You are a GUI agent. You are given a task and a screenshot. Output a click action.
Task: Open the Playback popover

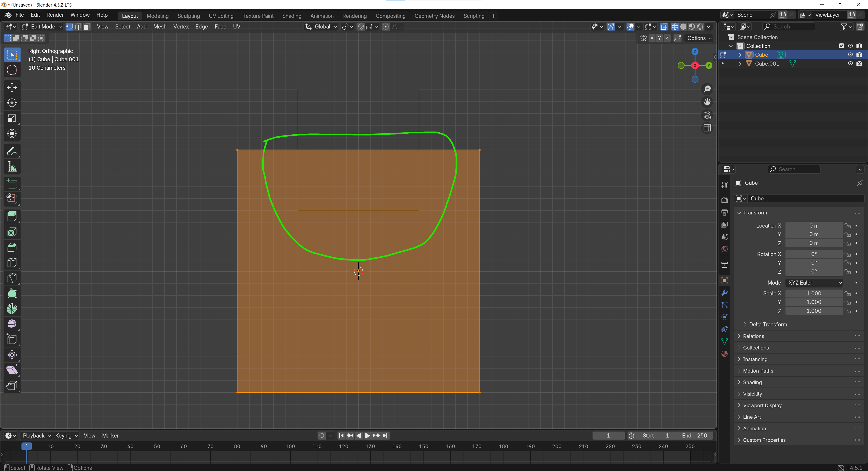36,436
